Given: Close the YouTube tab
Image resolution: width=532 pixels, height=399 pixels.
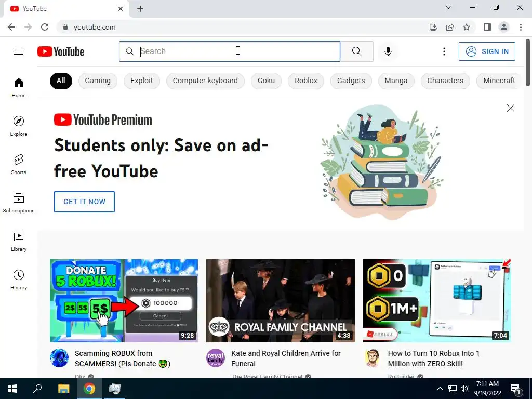Looking at the screenshot, I should click(121, 9).
